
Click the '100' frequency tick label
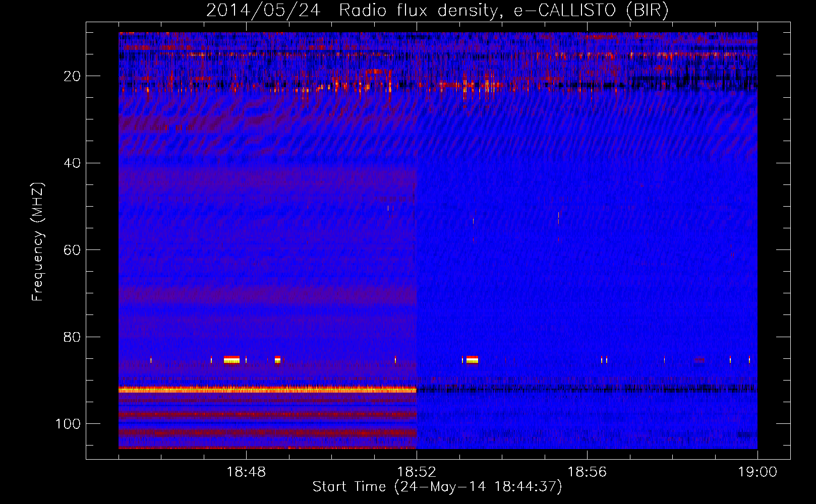click(x=68, y=424)
